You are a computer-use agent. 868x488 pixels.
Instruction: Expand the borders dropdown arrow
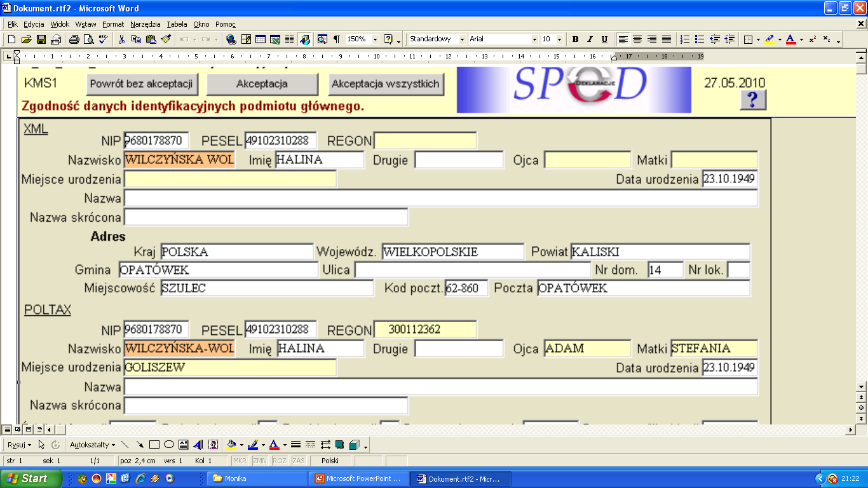pos(758,39)
